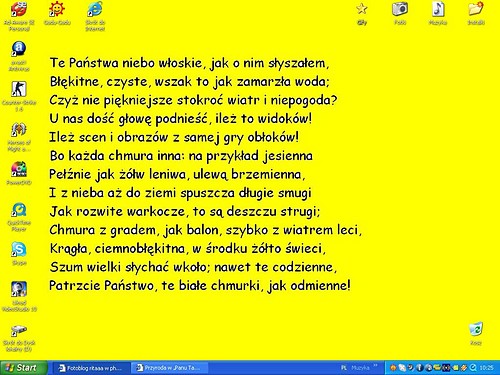Click the taskbar clock showing 10:25

486,368
